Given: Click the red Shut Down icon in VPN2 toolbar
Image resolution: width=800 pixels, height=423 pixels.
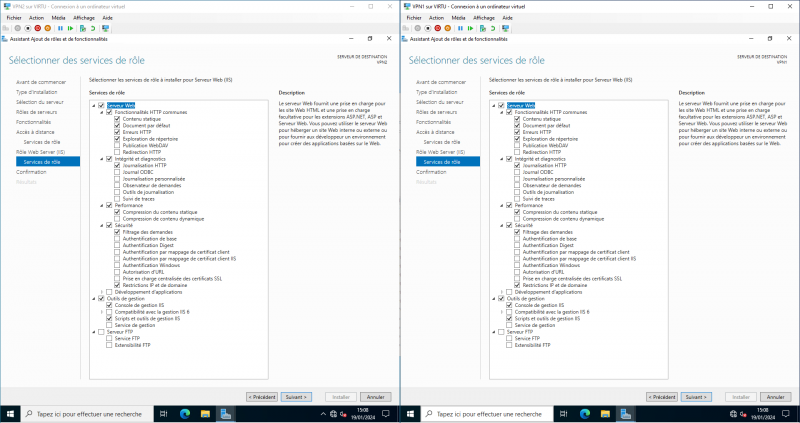Looking at the screenshot, I should 38,28.
